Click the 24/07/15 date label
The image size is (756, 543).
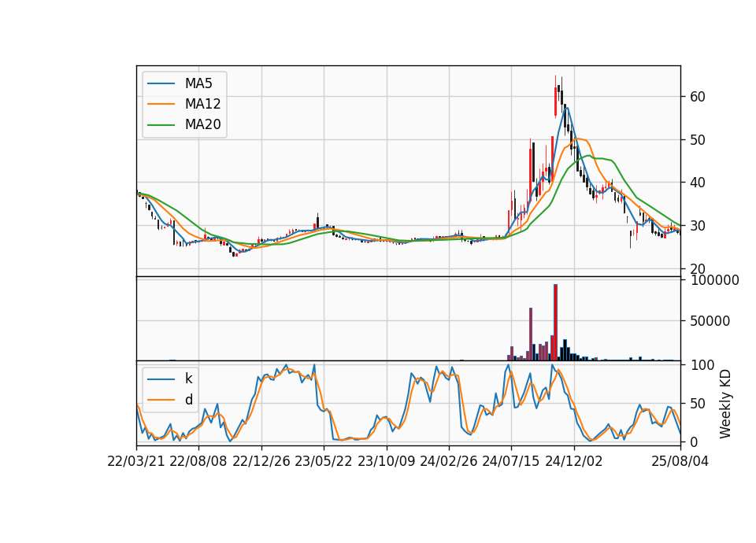click(x=511, y=461)
